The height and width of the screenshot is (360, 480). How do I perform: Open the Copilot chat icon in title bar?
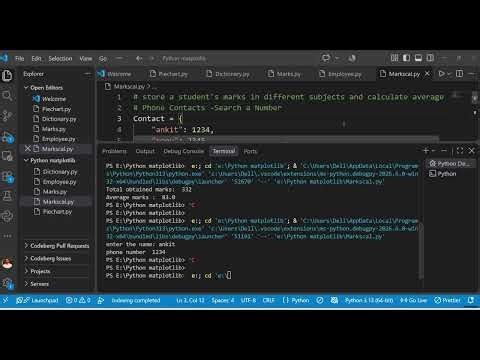click(x=326, y=58)
